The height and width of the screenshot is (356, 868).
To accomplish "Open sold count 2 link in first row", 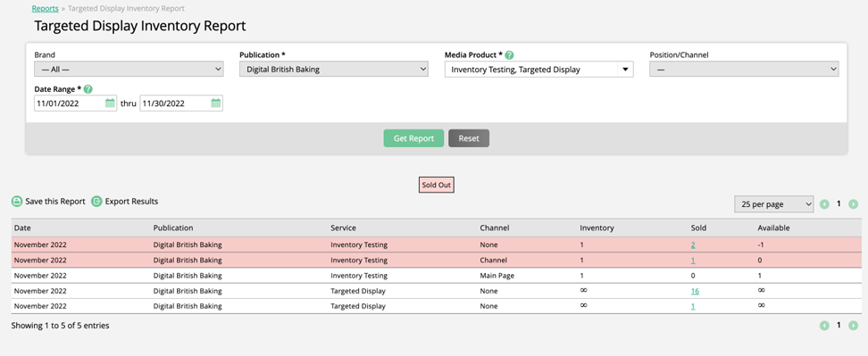I will coord(693,244).
